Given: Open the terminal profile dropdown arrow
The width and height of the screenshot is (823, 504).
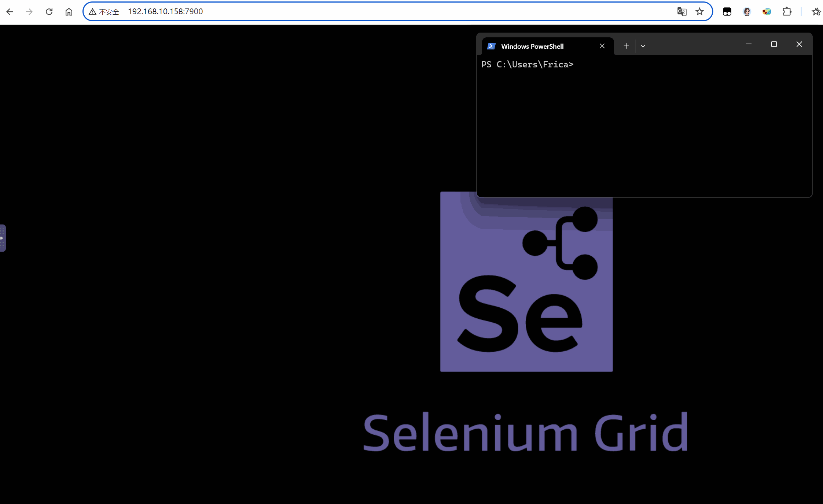Looking at the screenshot, I should pos(643,46).
